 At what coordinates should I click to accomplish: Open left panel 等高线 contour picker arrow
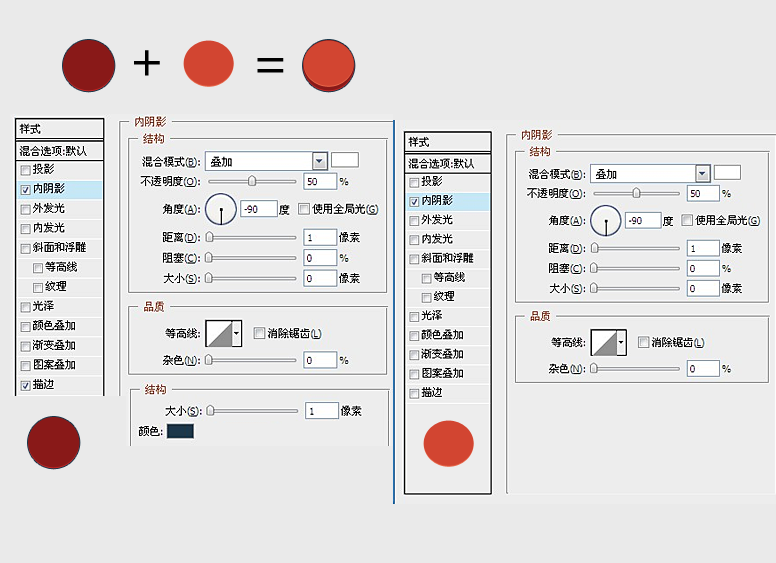[237, 333]
